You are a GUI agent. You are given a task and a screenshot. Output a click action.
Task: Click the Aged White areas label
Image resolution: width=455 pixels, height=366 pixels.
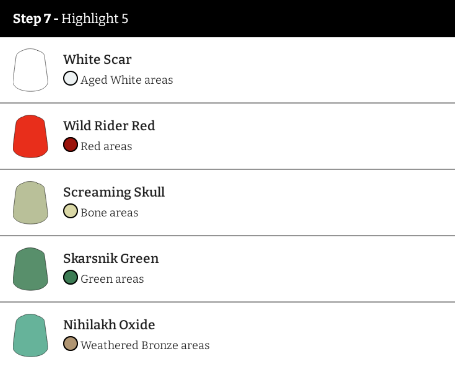[127, 80]
